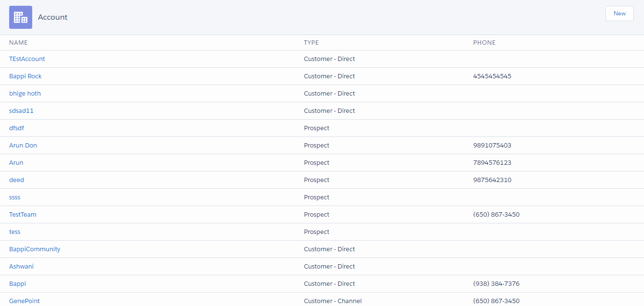The image size is (644, 306).
Task: Click tess row's Prospect type cell
Action: [x=316, y=232]
